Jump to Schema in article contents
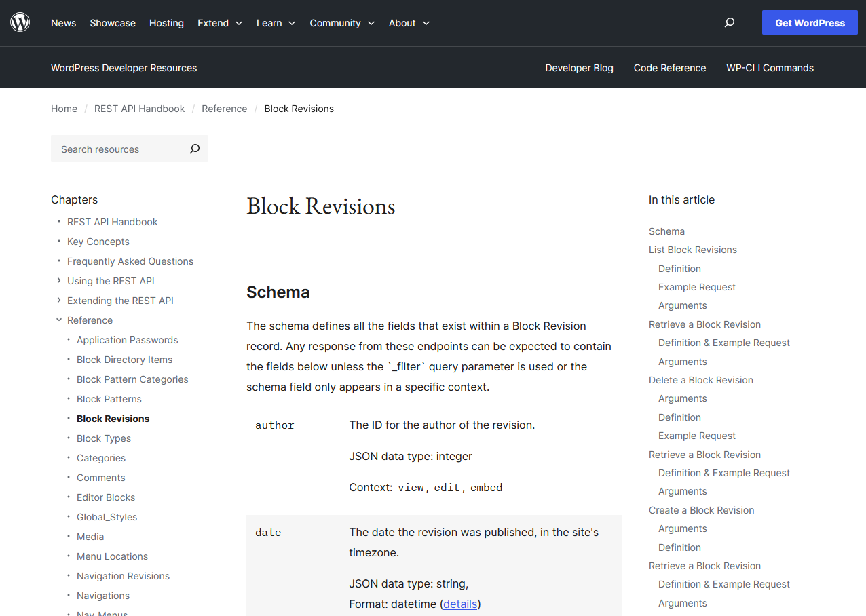The height and width of the screenshot is (616, 866). pyautogui.click(x=666, y=231)
